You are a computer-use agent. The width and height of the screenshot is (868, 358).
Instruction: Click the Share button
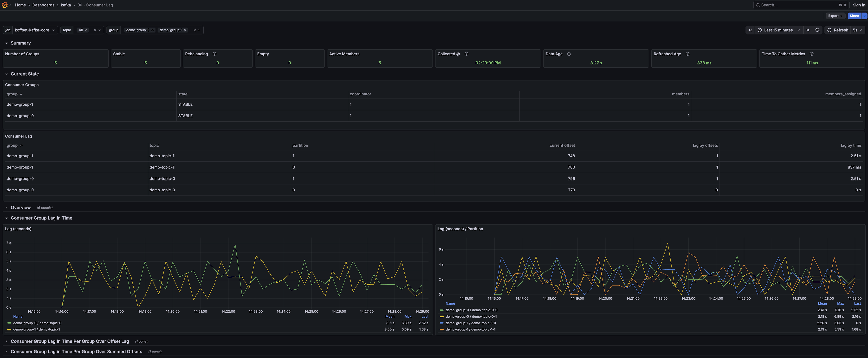[854, 15]
